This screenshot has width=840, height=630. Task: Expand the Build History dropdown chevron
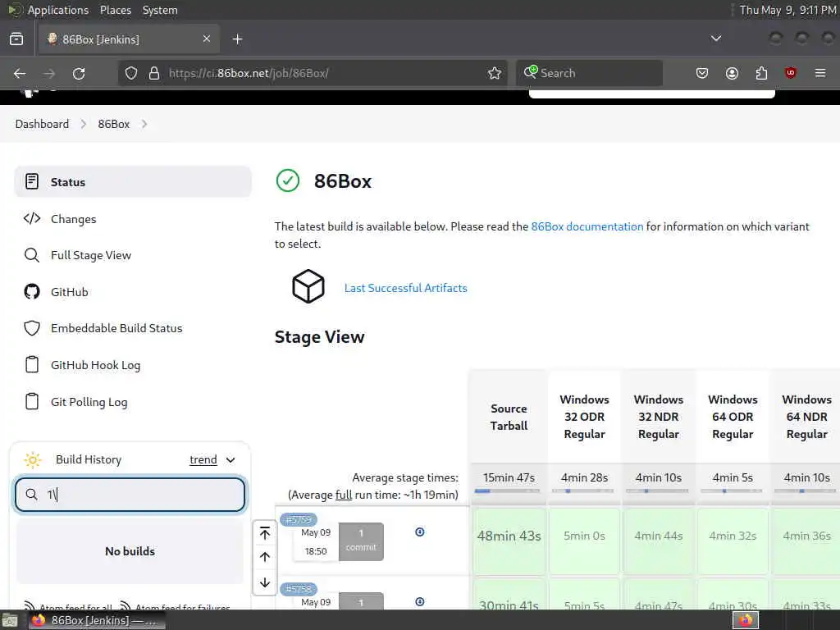click(231, 459)
